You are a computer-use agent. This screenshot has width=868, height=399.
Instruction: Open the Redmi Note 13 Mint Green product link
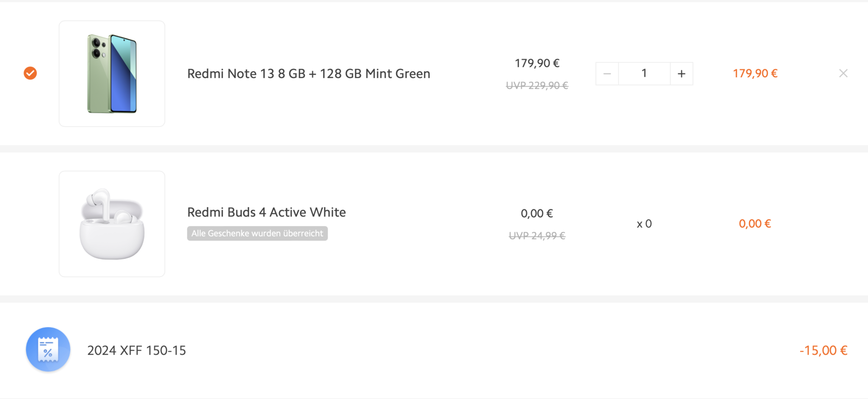(x=309, y=74)
